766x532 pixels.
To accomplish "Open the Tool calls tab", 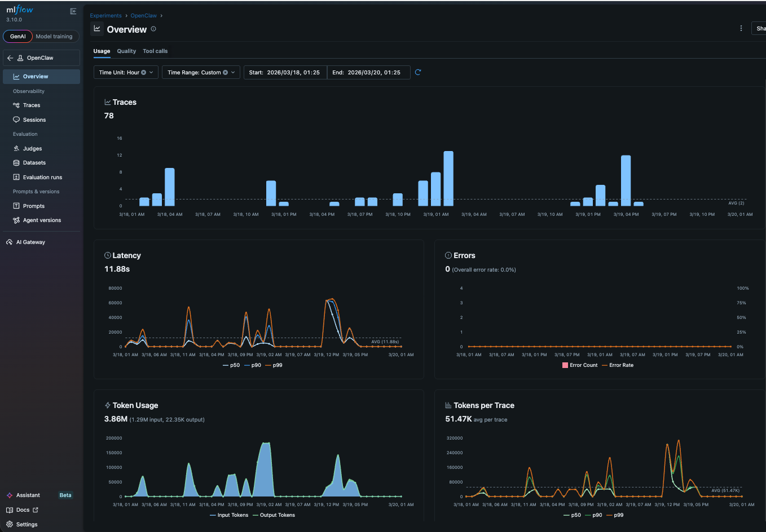I will [x=155, y=51].
